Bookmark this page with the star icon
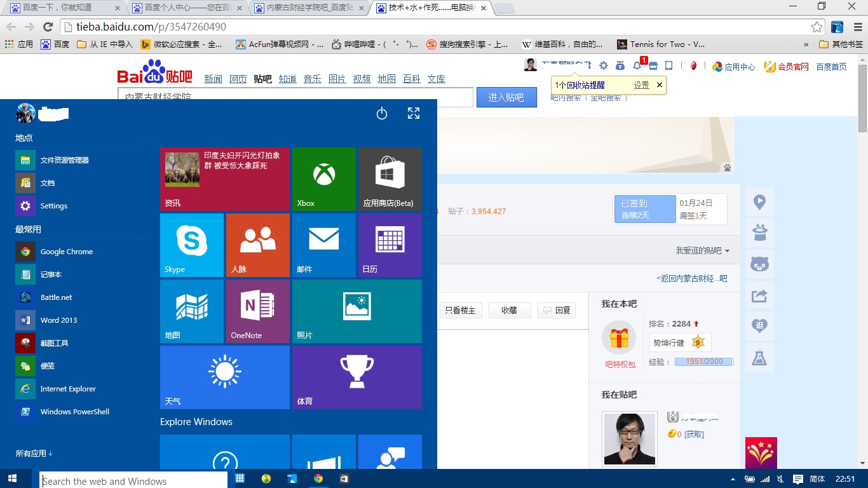The width and height of the screenshot is (868, 488). 817,27
